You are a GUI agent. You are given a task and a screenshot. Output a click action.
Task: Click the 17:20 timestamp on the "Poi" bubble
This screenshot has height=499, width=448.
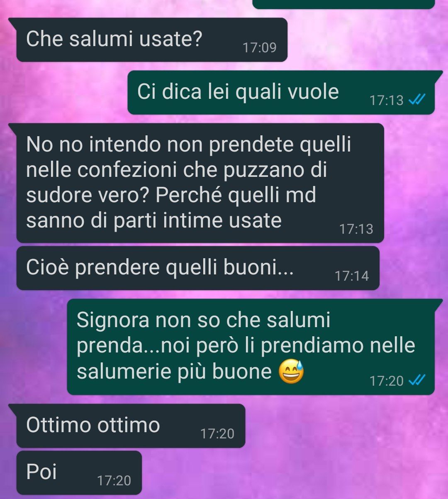click(114, 481)
